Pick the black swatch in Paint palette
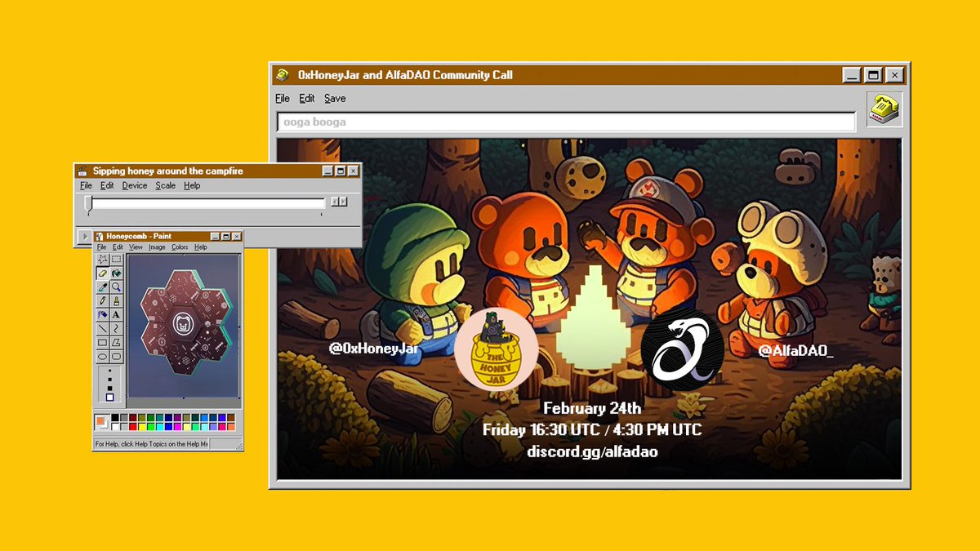The image size is (980, 551). pos(115,418)
